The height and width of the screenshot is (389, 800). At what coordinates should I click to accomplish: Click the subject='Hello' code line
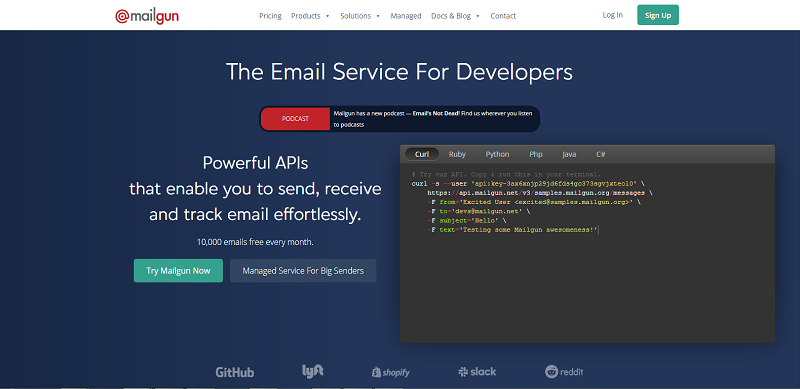(467, 221)
